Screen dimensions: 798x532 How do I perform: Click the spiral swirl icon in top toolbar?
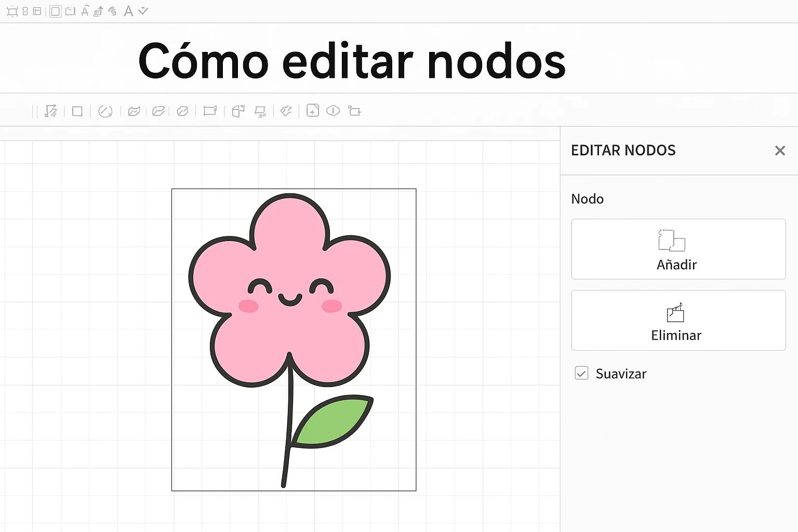[112, 11]
